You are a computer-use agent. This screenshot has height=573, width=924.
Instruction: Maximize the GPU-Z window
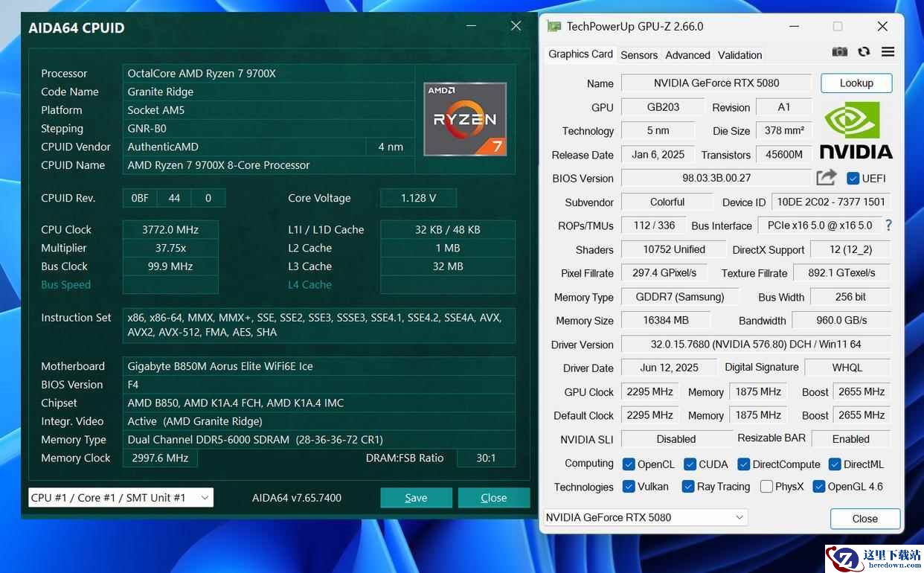pos(838,26)
